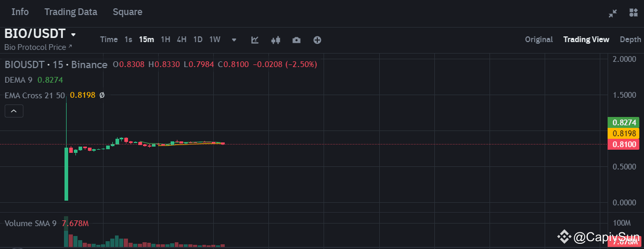Expand more timeframes dropdown arrow

click(234, 40)
